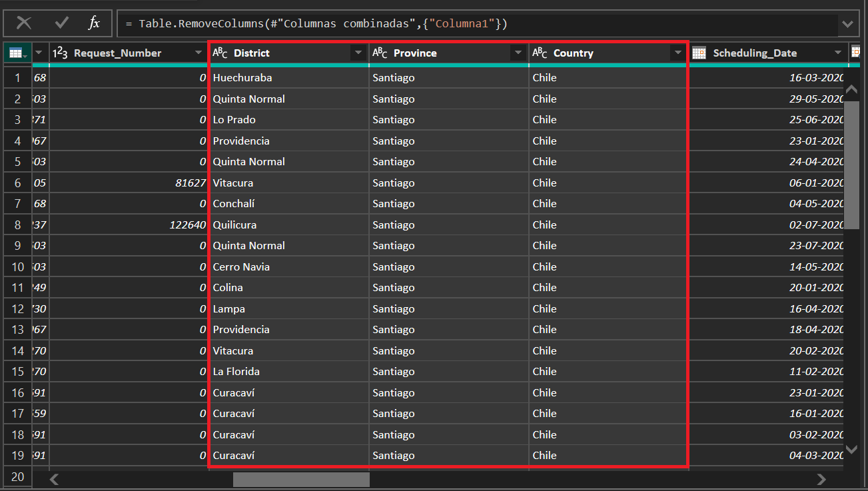Click Chile country cell in row 10
This screenshot has width=868, height=491.
609,266
